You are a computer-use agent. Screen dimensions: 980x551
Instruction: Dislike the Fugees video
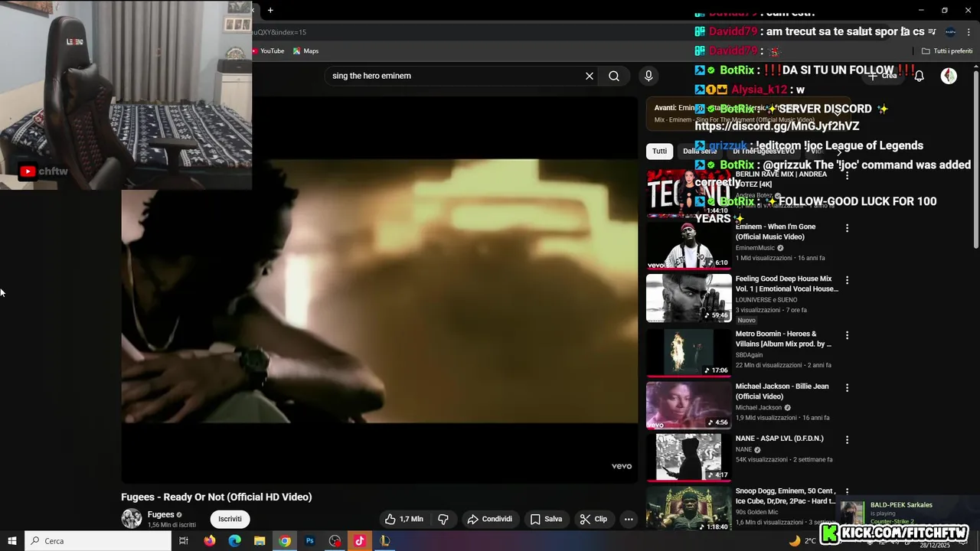443,519
